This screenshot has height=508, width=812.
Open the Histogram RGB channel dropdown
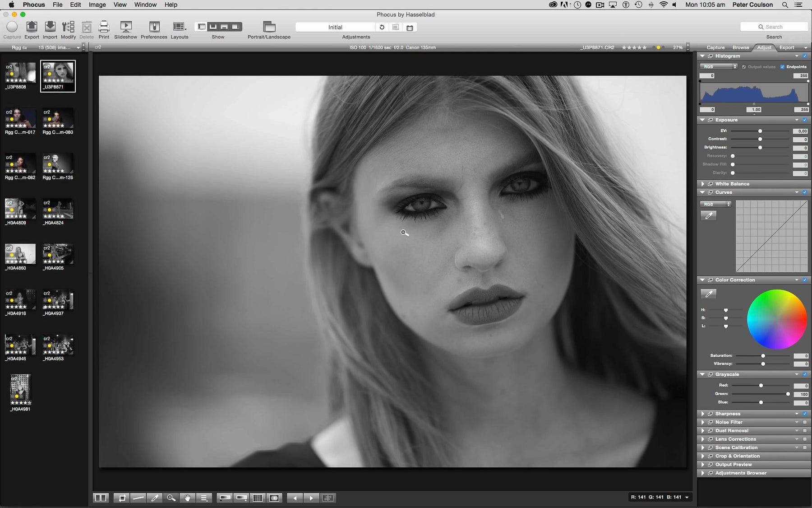point(719,67)
